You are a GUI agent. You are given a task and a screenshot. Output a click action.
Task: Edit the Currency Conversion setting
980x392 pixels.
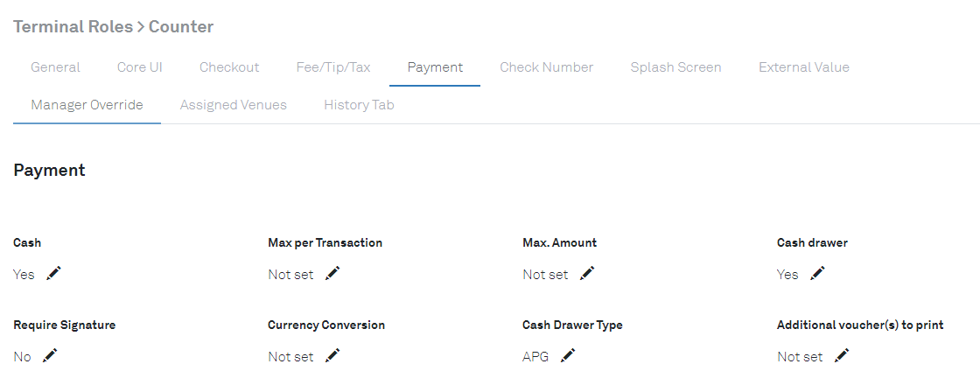(x=332, y=356)
